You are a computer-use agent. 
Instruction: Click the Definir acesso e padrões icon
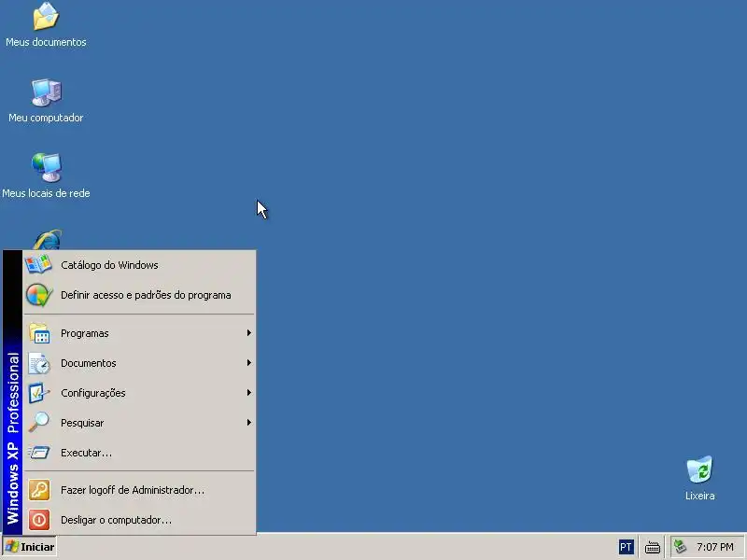pos(38,295)
